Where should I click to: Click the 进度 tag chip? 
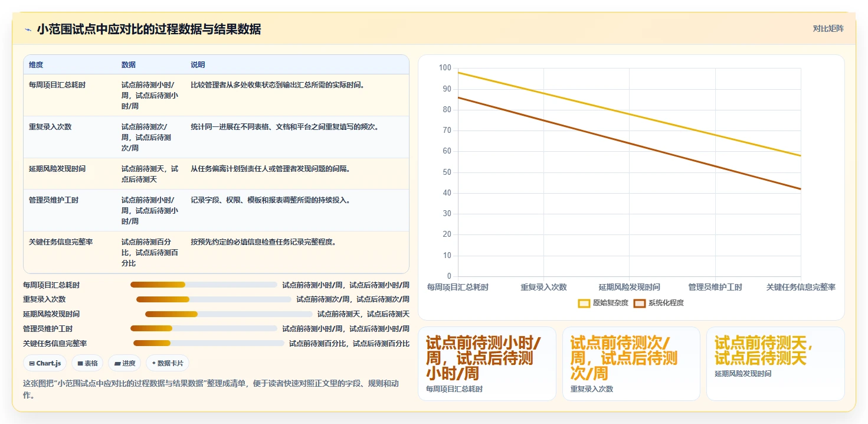pyautogui.click(x=125, y=363)
